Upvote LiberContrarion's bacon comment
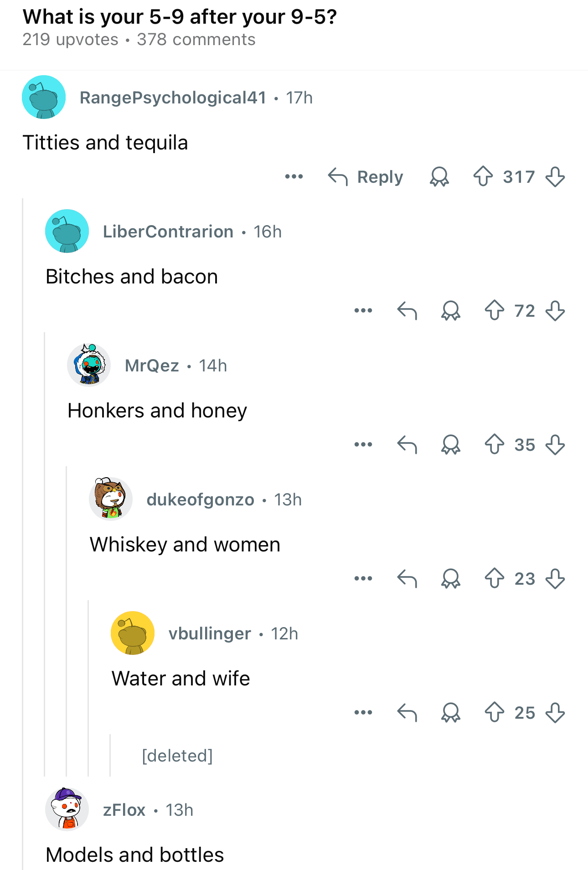Viewport: 588px width, 870px height. click(x=495, y=311)
